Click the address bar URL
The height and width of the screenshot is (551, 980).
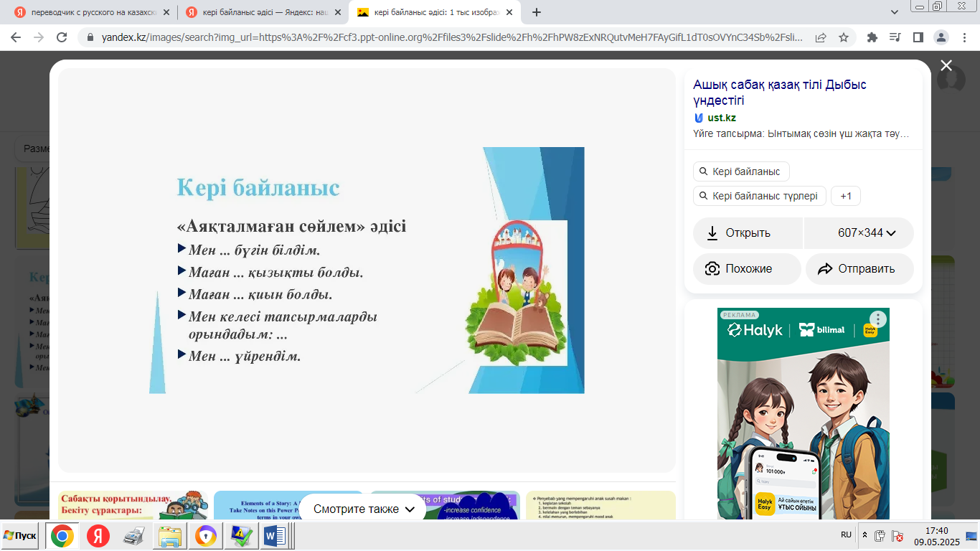coord(452,37)
